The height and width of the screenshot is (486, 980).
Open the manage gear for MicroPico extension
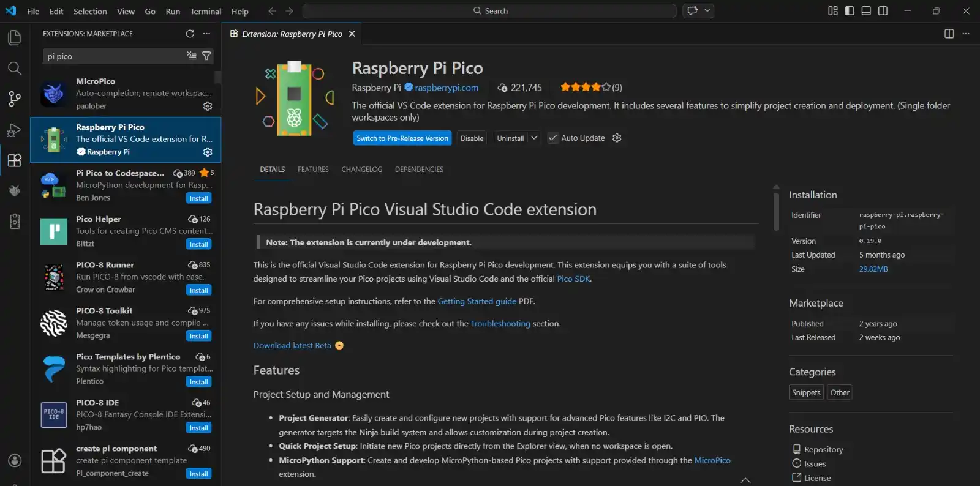pyautogui.click(x=208, y=106)
